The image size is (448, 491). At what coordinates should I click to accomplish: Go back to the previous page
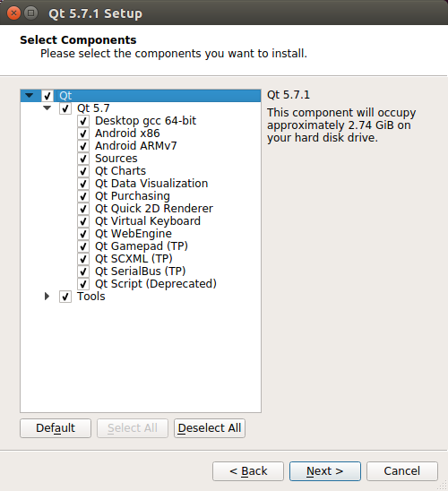click(x=248, y=471)
